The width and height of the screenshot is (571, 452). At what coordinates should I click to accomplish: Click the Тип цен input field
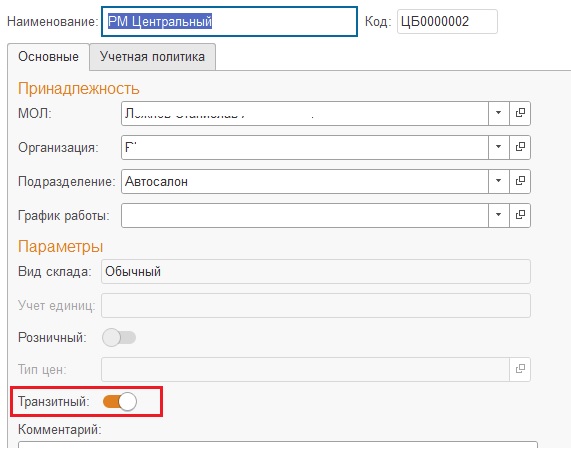tap(305, 369)
